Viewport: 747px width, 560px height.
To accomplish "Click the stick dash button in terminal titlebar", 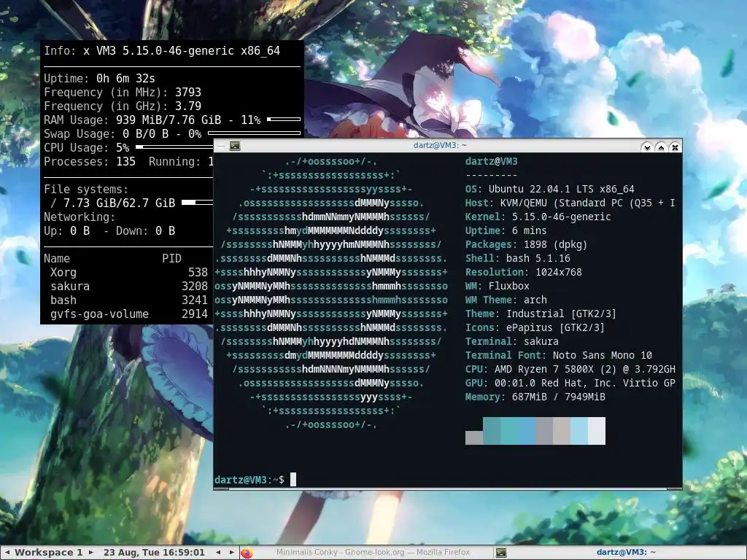I will coord(220,146).
